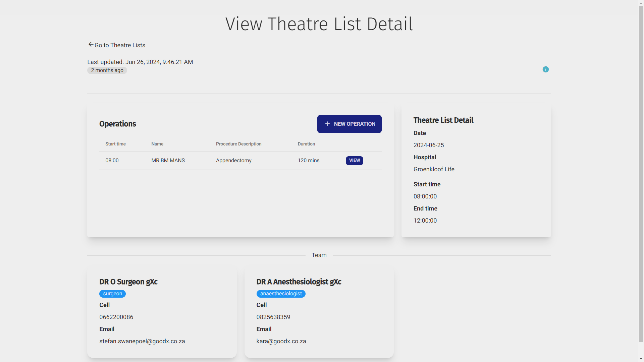Click the 08:00 start time cell
The image size is (644, 362).
pyautogui.click(x=112, y=161)
